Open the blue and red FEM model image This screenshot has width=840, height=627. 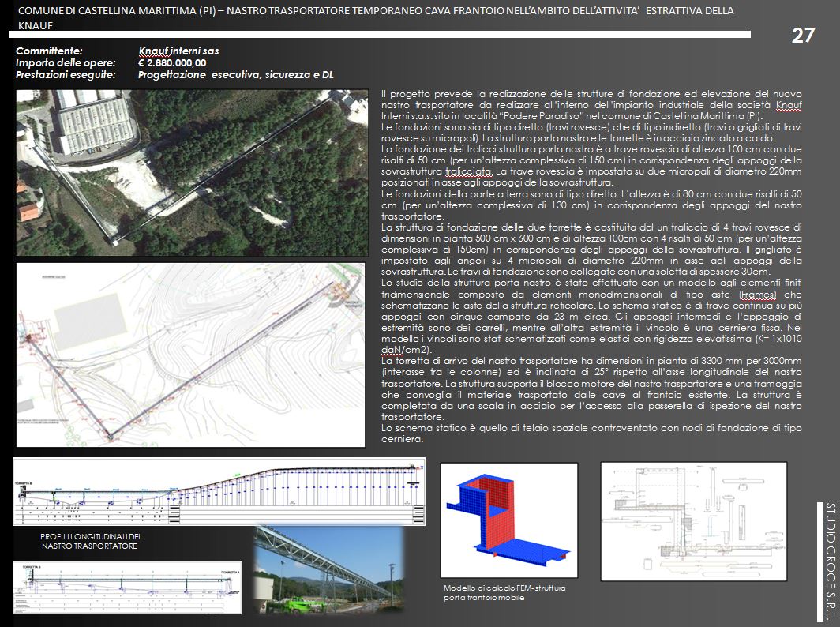(x=509, y=520)
